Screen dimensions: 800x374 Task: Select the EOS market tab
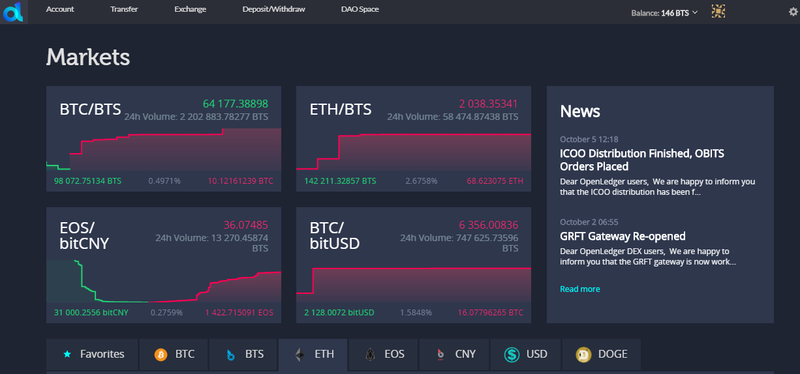384,354
